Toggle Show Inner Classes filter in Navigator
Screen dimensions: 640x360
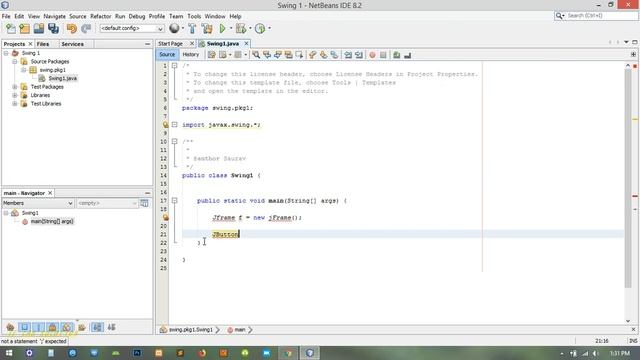point(67,327)
